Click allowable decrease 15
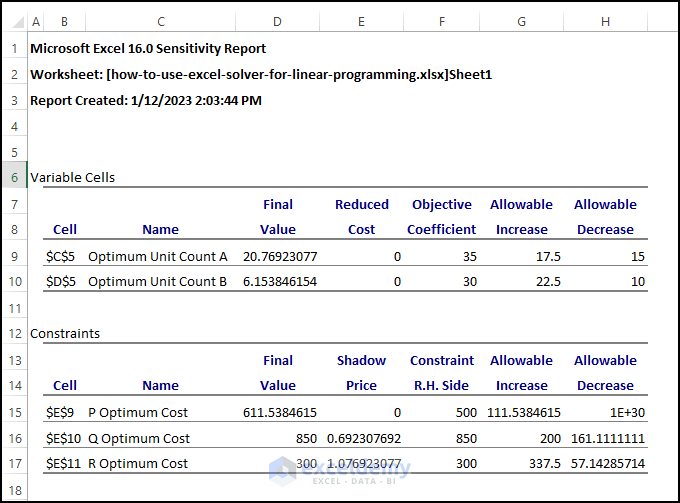Image resolution: width=680 pixels, height=503 pixels. (638, 256)
